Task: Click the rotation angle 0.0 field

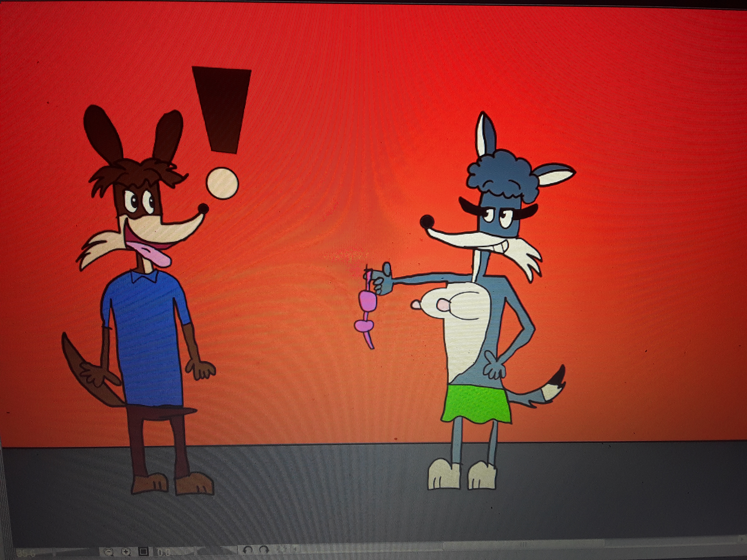Action: [164, 553]
